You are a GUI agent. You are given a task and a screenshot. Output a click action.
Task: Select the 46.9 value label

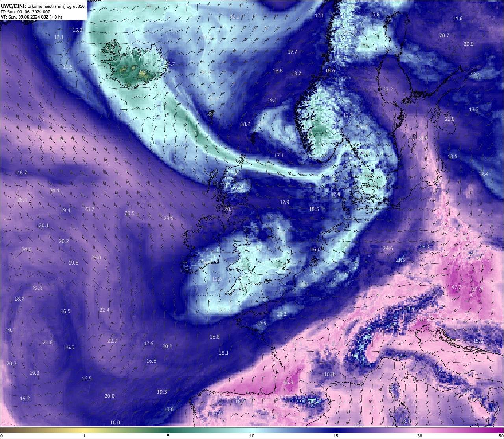(x=288, y=382)
